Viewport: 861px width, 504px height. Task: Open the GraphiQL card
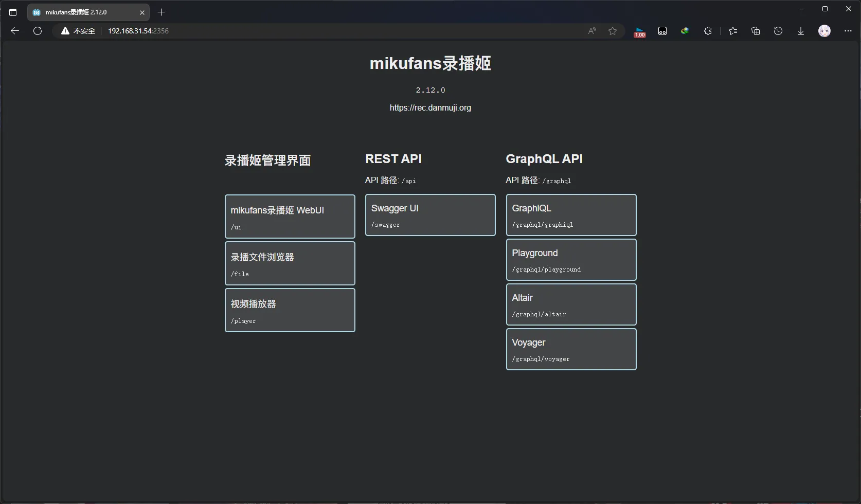tap(571, 215)
